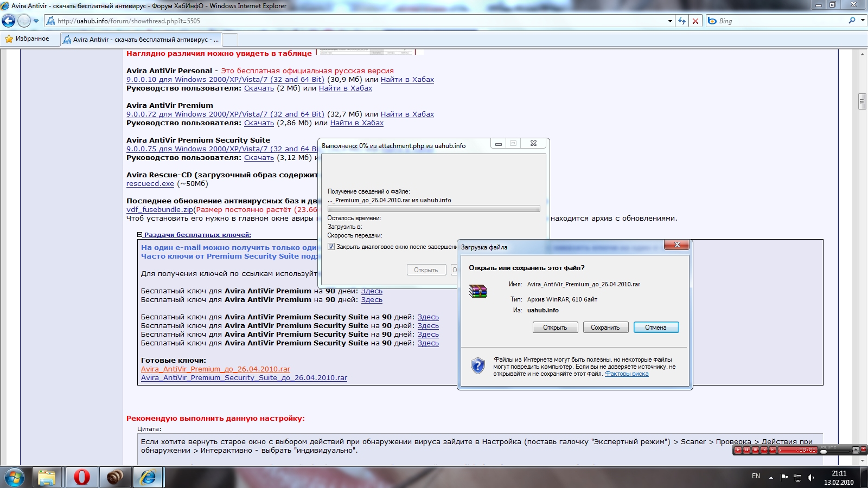Open a new blank tab

pyautogui.click(x=230, y=40)
